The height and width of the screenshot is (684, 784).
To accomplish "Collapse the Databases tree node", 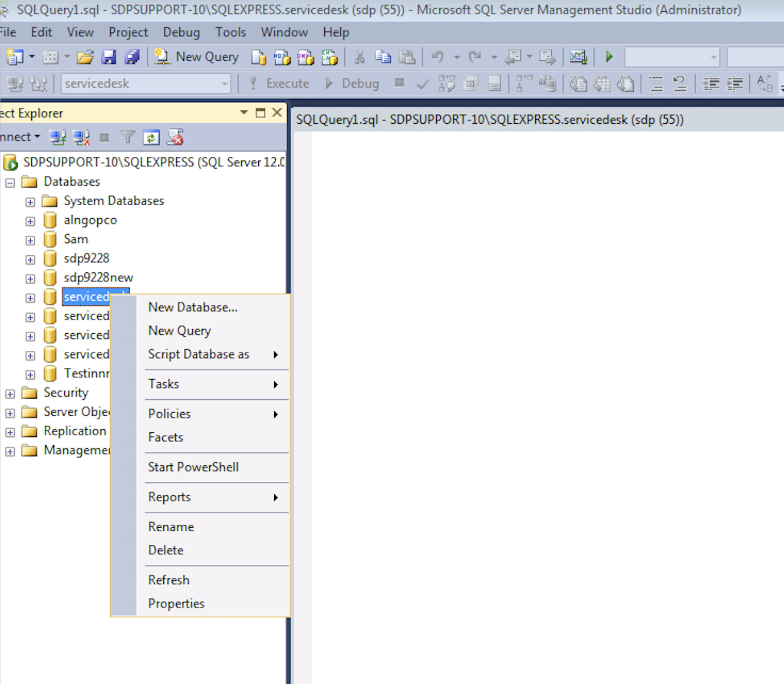I will click(10, 183).
